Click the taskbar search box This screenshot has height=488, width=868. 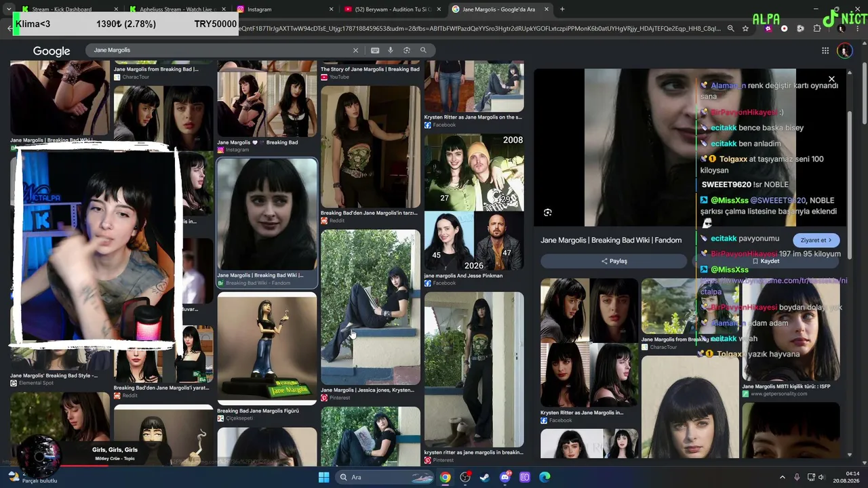[x=386, y=477]
